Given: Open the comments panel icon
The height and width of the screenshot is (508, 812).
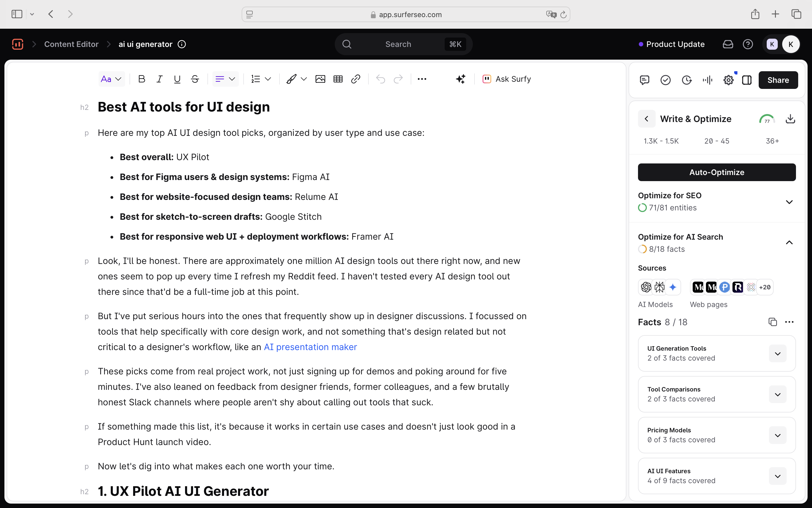Looking at the screenshot, I should [644, 80].
